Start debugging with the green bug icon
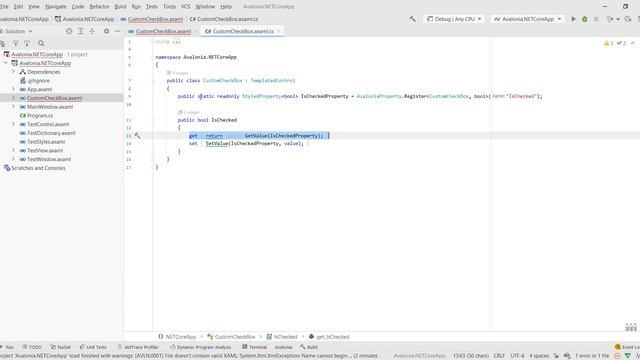 point(584,19)
